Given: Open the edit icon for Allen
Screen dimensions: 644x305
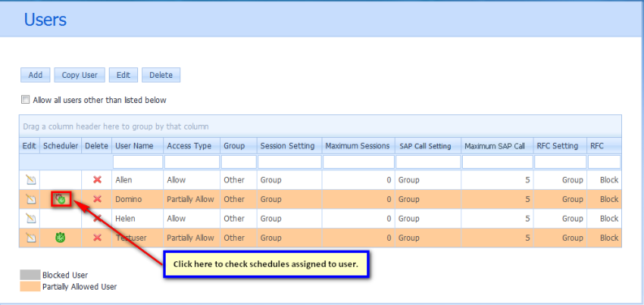Looking at the screenshot, I should click(30, 180).
